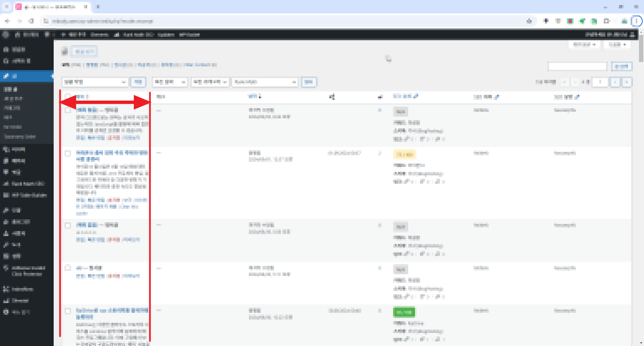Tick the checkbox for the third post row

click(68, 225)
